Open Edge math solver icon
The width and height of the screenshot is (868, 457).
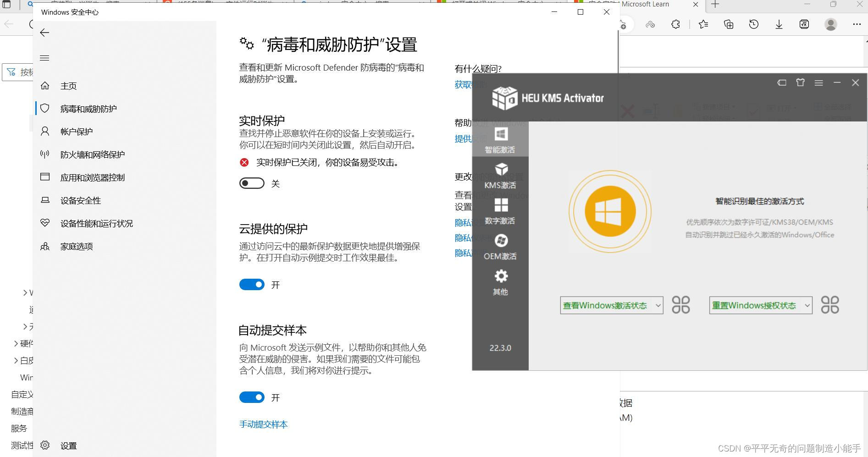point(804,24)
